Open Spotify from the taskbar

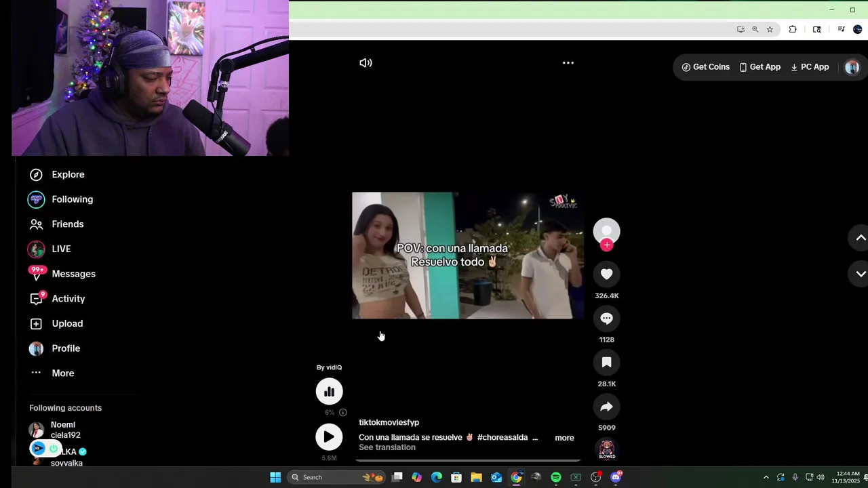point(556,477)
